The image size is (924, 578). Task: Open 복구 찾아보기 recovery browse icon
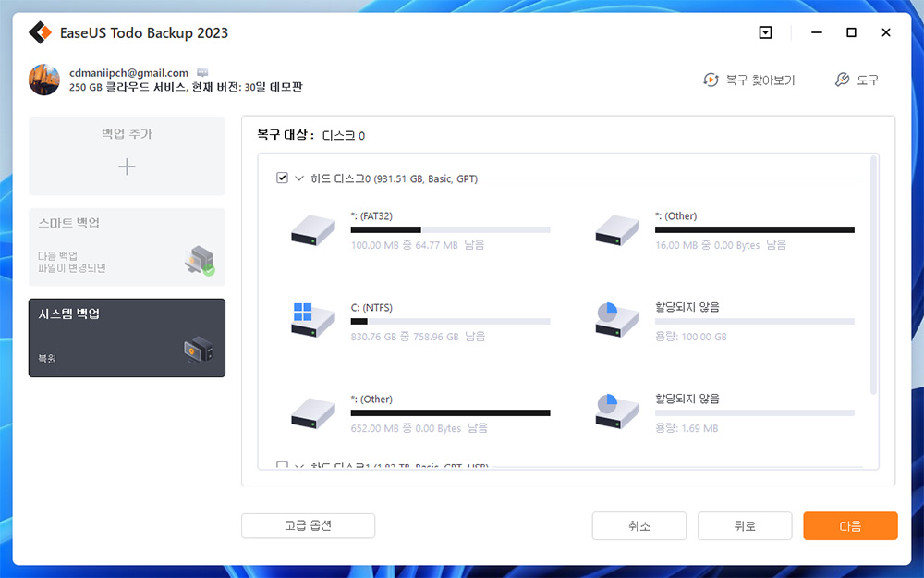[711, 80]
